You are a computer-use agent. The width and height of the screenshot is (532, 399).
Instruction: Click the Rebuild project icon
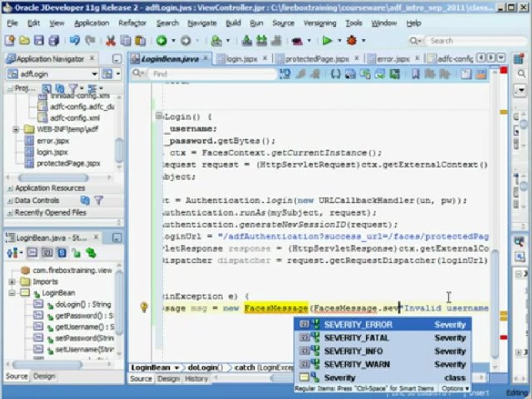[x=261, y=40]
